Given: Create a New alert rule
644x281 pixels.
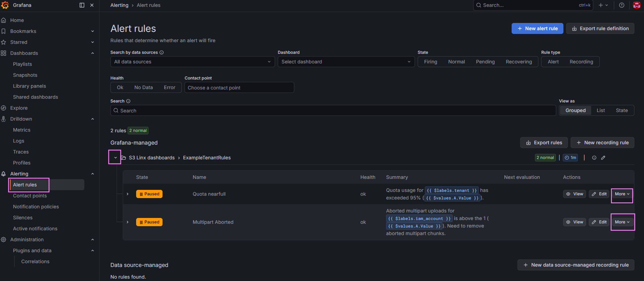Looking at the screenshot, I should pos(537,28).
